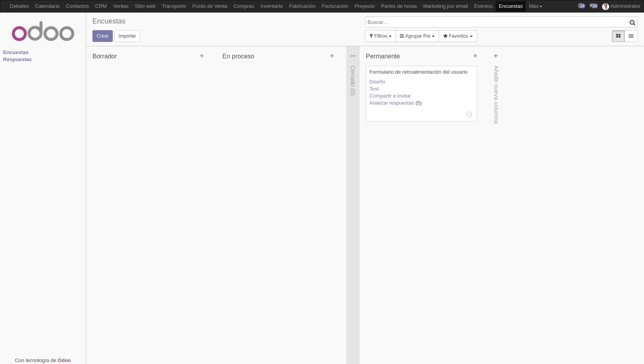Viewport: 644px width, 364px height.
Task: Switch to list view icon
Action: [x=631, y=36]
